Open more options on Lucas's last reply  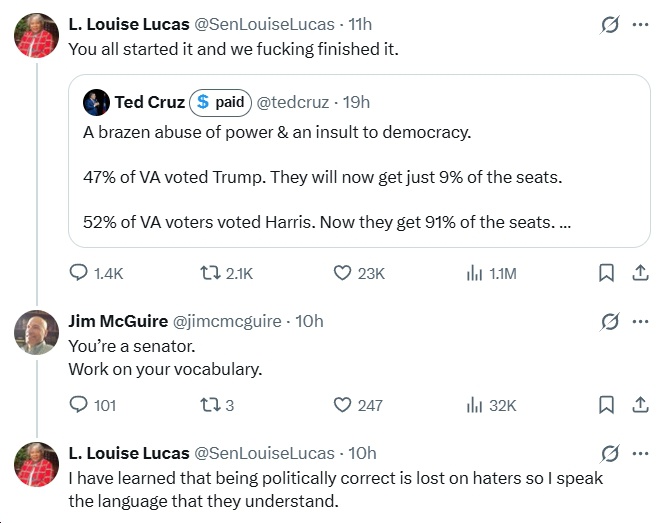pyautogui.click(x=639, y=453)
